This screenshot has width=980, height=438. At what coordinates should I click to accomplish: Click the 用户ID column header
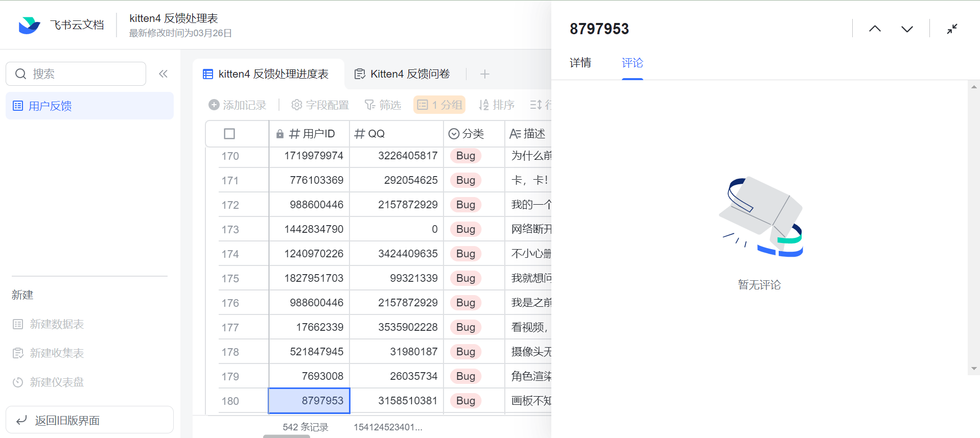[x=309, y=134]
